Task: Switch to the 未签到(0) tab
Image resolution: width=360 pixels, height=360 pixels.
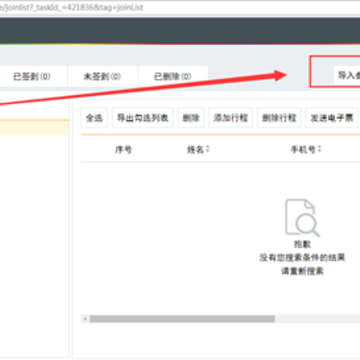Action: click(x=102, y=77)
